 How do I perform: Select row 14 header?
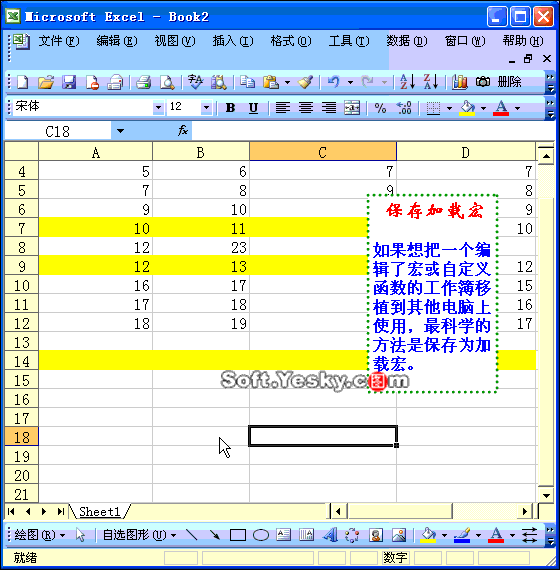click(x=21, y=361)
